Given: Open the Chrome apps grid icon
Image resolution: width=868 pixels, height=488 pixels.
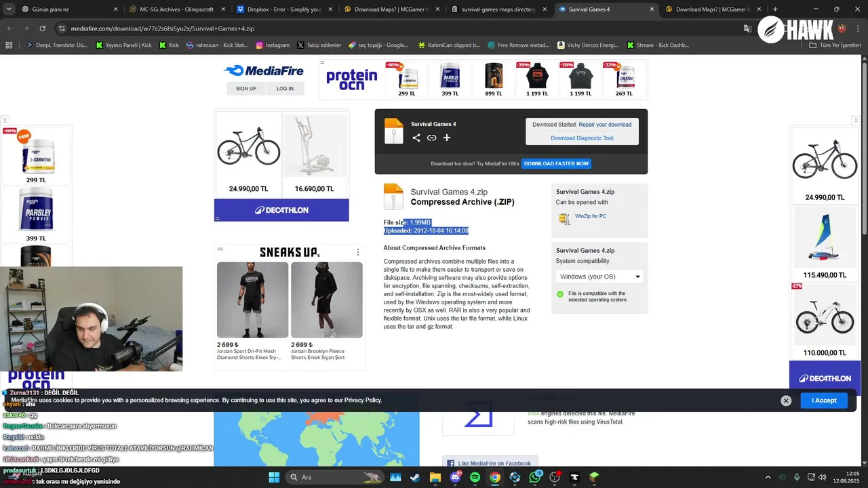Looking at the screenshot, I should [9, 45].
